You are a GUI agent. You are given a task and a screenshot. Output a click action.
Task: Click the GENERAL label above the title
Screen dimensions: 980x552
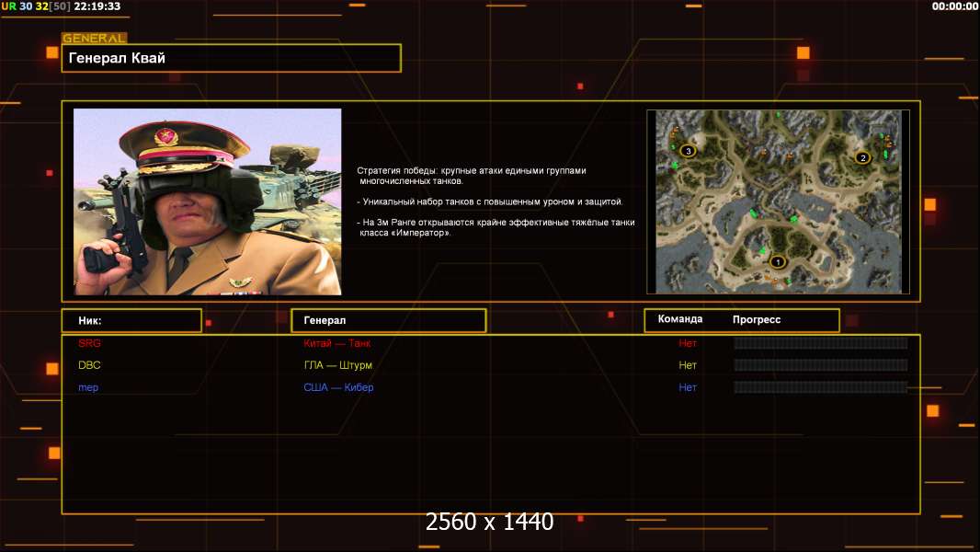click(95, 38)
